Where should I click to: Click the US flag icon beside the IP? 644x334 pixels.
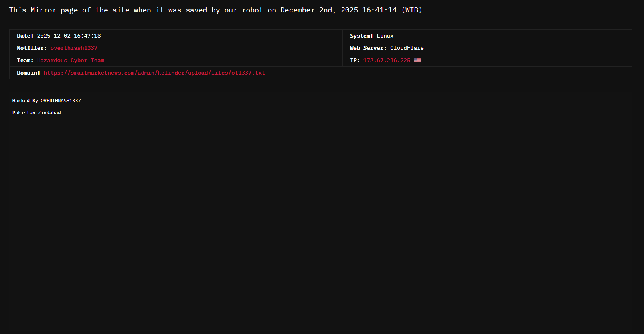pos(417,60)
